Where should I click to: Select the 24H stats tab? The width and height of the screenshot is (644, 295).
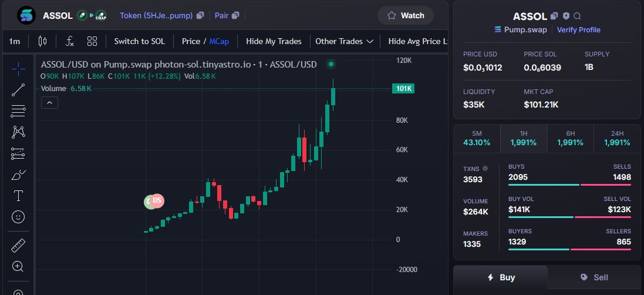[x=617, y=139]
